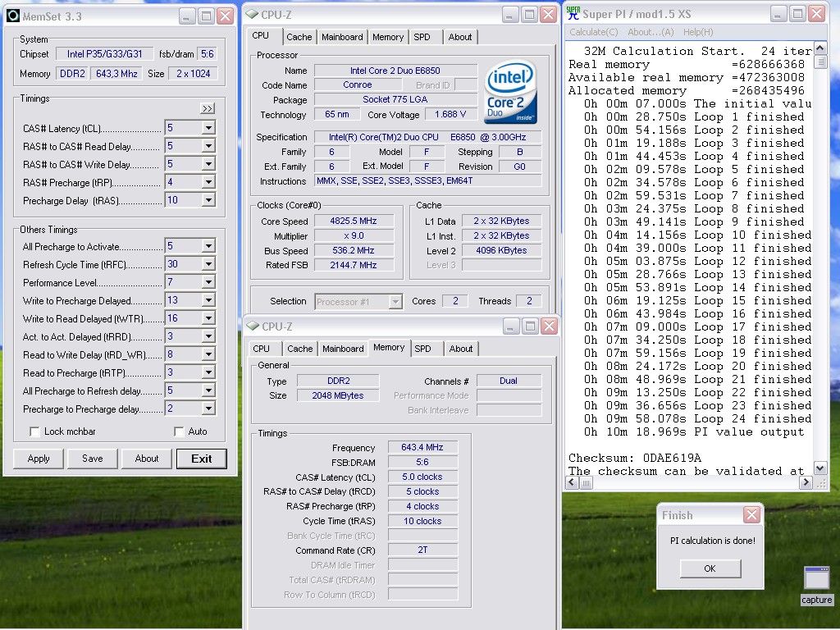Open the Performance Level dropdown
Viewport: 840px width, 630px height.
[208, 282]
